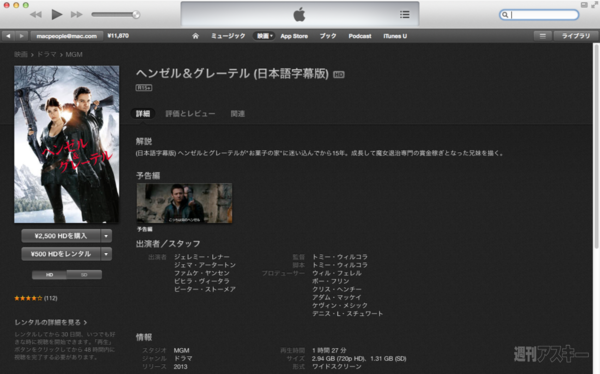Navigate to 映画 in the breadcrumb
The height and width of the screenshot is (374, 600).
pyautogui.click(x=21, y=54)
